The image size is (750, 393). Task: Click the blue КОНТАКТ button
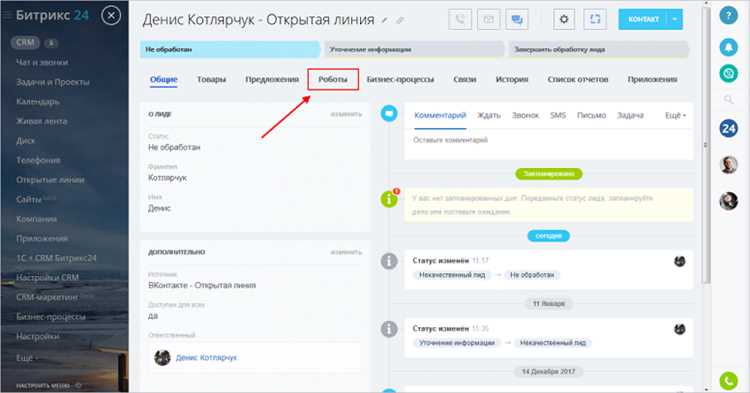[x=643, y=19]
